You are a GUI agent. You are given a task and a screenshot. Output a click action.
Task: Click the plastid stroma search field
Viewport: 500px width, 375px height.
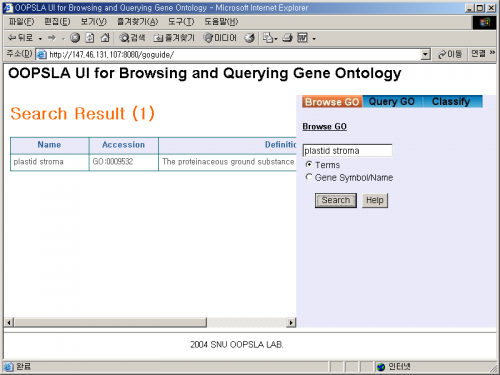pos(347,151)
